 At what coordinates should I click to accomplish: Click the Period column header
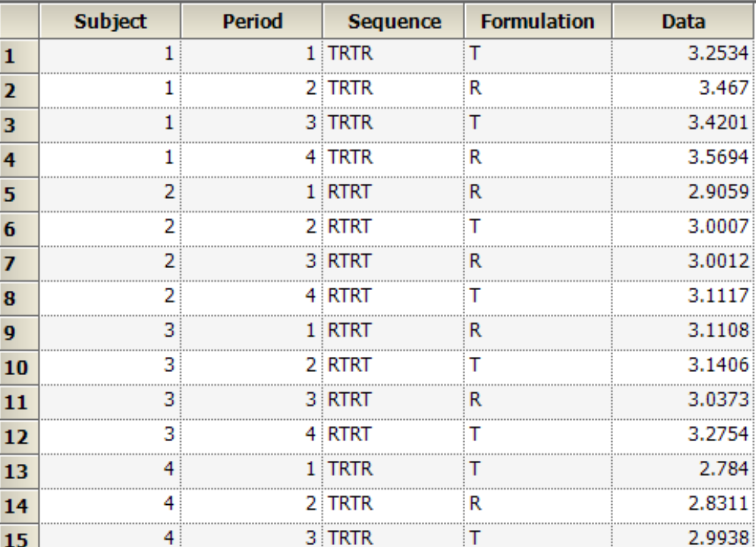coord(252,21)
